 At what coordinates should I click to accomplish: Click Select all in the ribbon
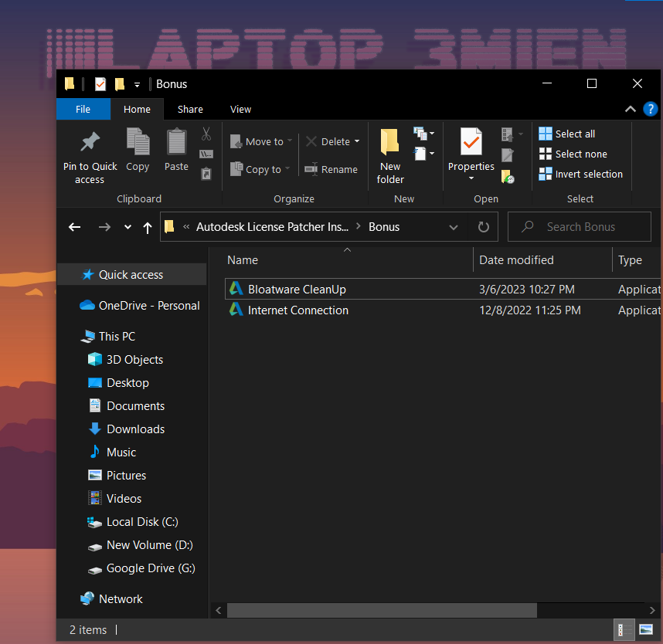[567, 134]
